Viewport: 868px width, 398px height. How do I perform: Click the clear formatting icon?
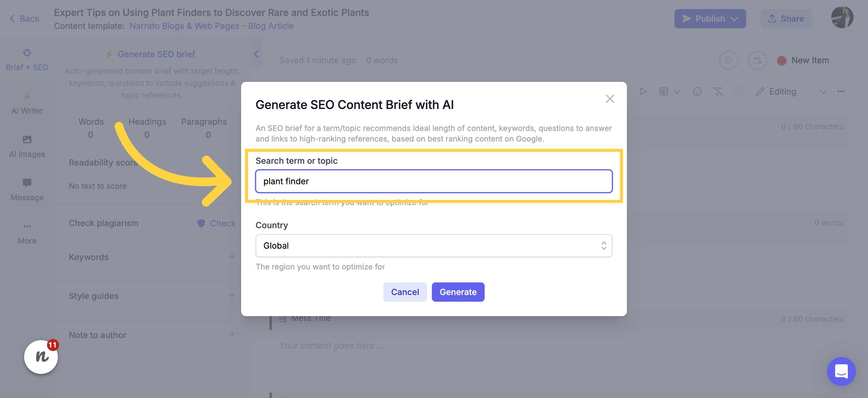coord(718,92)
